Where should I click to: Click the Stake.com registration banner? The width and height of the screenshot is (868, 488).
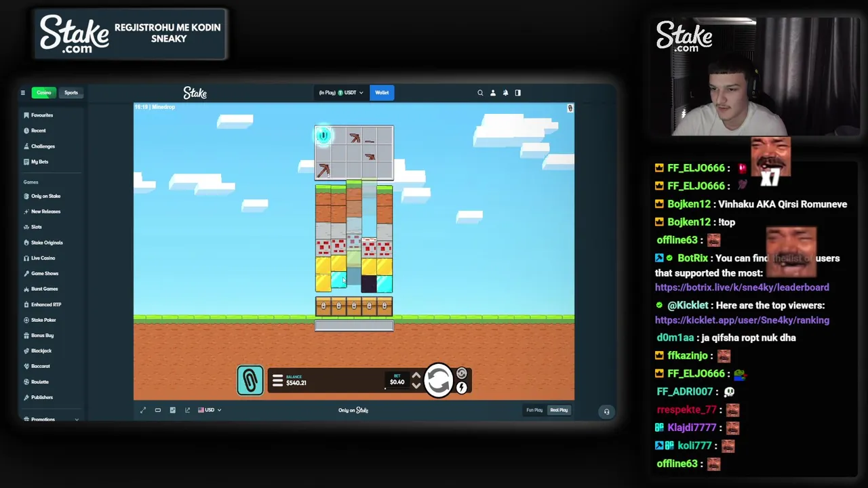pyautogui.click(x=131, y=34)
